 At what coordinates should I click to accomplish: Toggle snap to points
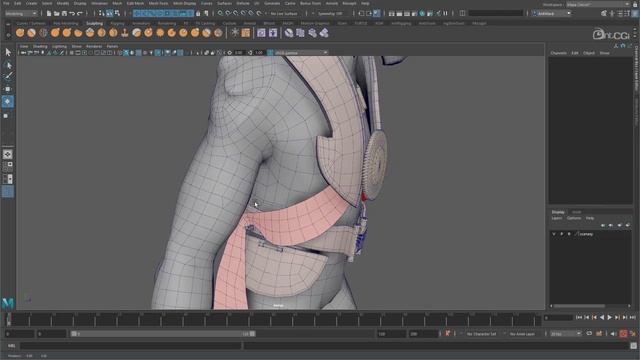pos(236,13)
